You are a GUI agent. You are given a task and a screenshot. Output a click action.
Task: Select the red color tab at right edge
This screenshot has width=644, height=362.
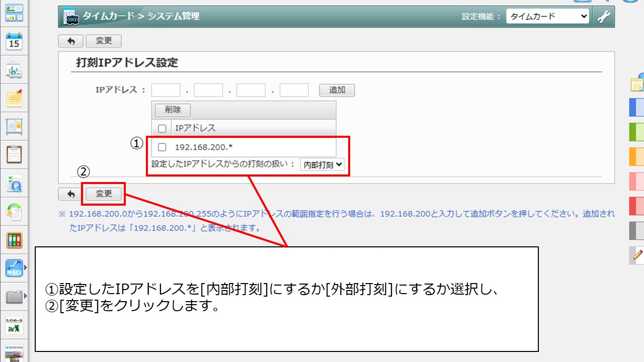pyautogui.click(x=637, y=206)
